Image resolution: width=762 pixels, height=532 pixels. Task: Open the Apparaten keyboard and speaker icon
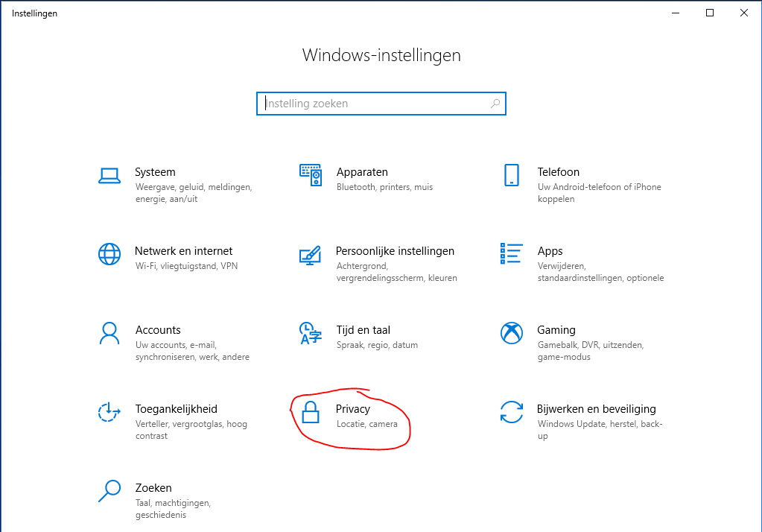[311, 175]
